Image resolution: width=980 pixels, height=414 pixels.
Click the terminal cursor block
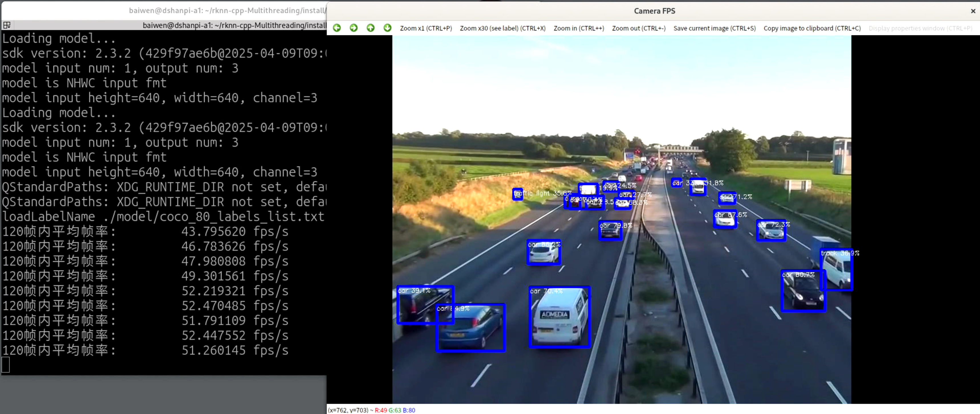tap(6, 365)
